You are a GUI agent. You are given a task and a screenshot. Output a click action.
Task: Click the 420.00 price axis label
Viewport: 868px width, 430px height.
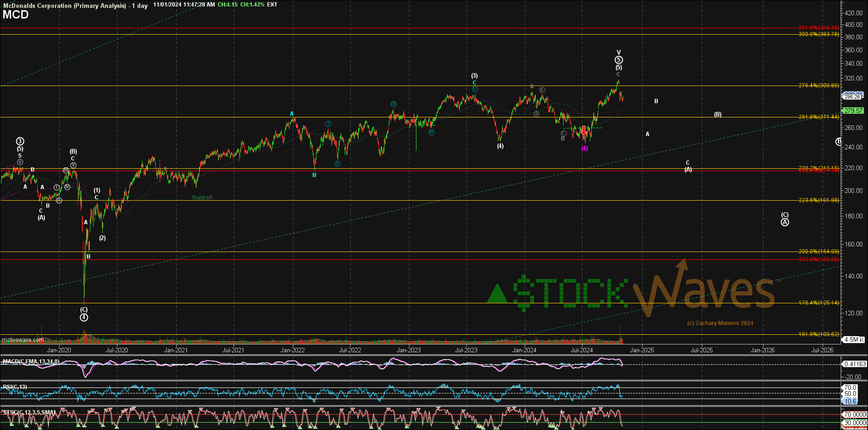coord(853,13)
